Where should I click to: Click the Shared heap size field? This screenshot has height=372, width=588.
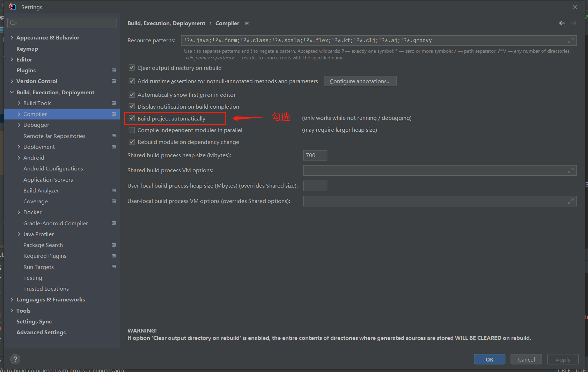coord(315,155)
